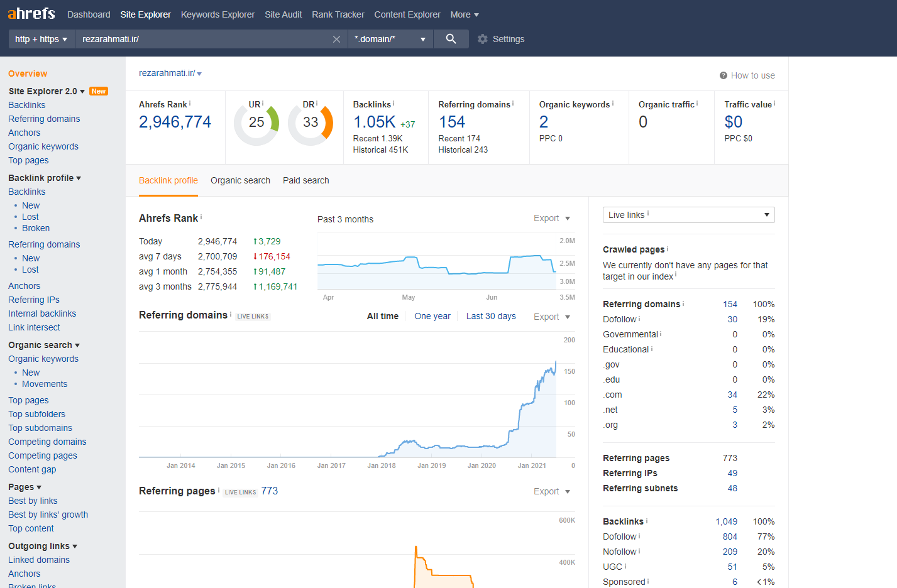Go to Dashboard in top navigation
The height and width of the screenshot is (588, 897).
click(x=89, y=14)
